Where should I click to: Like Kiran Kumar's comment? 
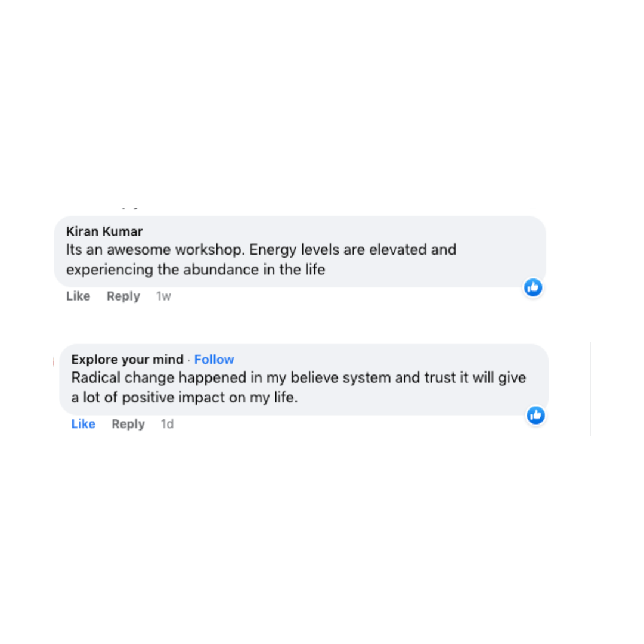pyautogui.click(x=78, y=296)
